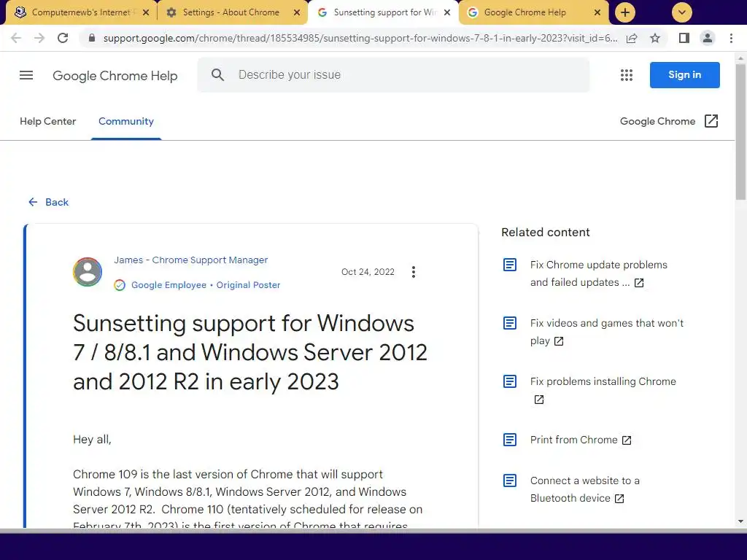Close the Google Chrome Help tab
The height and width of the screenshot is (560, 747).
(x=597, y=12)
